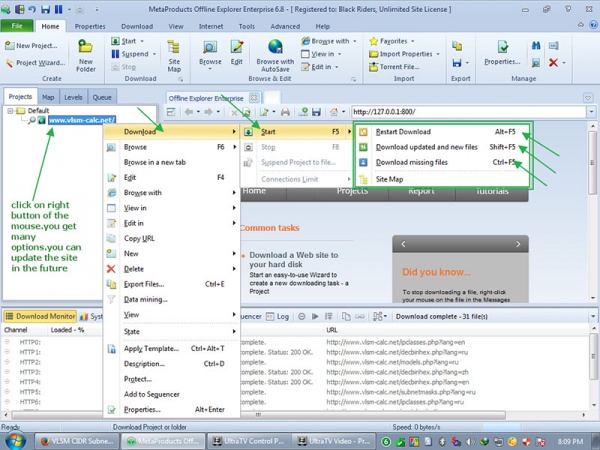Click Export Files in context menu
600x450 pixels.
click(x=144, y=284)
